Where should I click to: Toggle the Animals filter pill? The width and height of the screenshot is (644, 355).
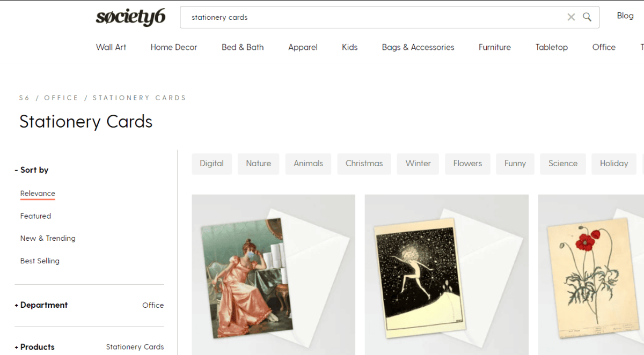(x=308, y=164)
